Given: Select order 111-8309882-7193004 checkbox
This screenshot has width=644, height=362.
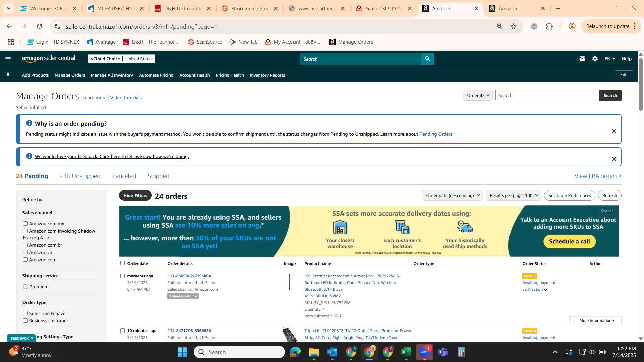Looking at the screenshot, I should pos(122,276).
